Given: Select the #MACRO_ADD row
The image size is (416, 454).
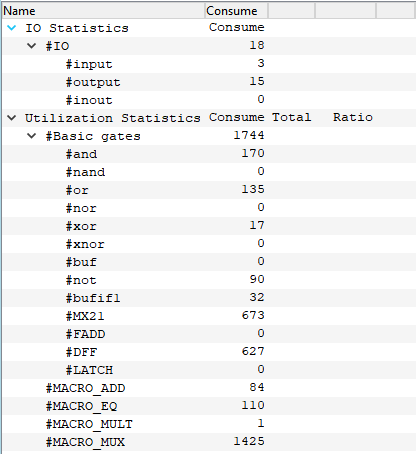Looking at the screenshot, I should click(209, 388).
